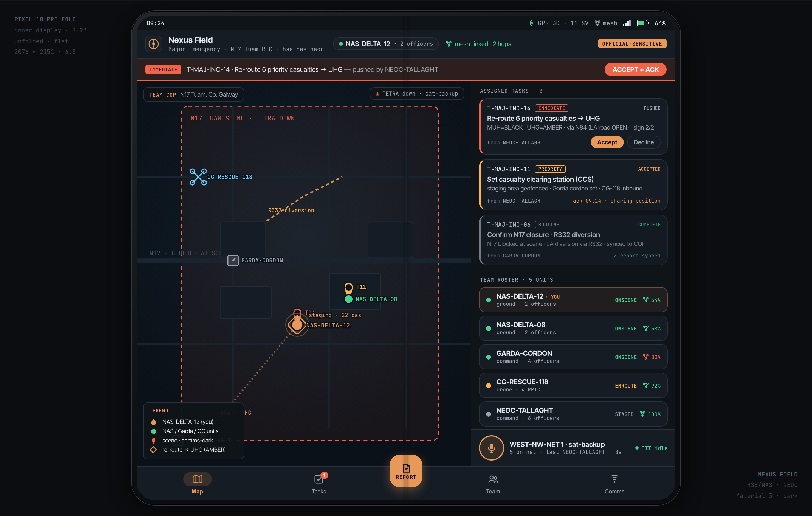The height and width of the screenshot is (516, 812).
Task: Tap the T14 red scene pin
Action: point(297,312)
